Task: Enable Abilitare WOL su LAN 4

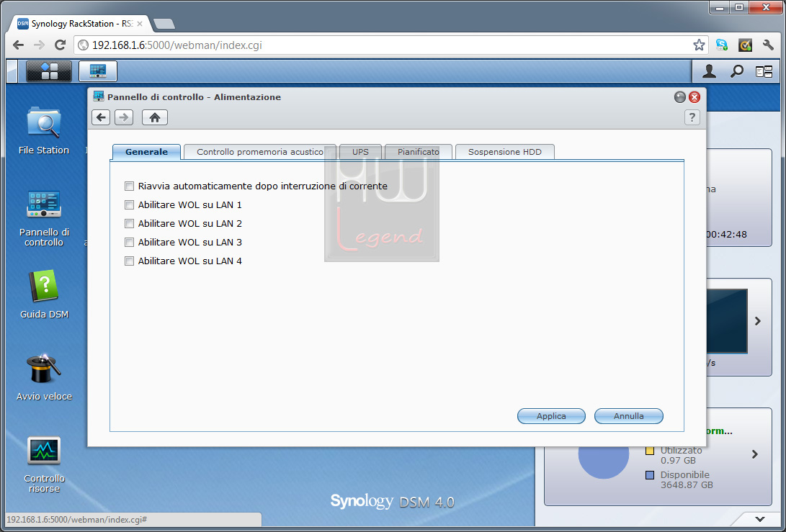Action: click(x=130, y=261)
